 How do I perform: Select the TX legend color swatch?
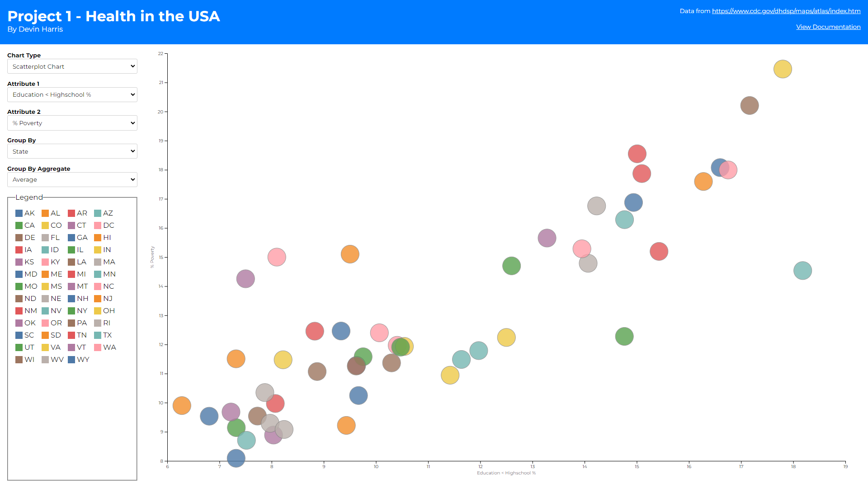point(98,335)
